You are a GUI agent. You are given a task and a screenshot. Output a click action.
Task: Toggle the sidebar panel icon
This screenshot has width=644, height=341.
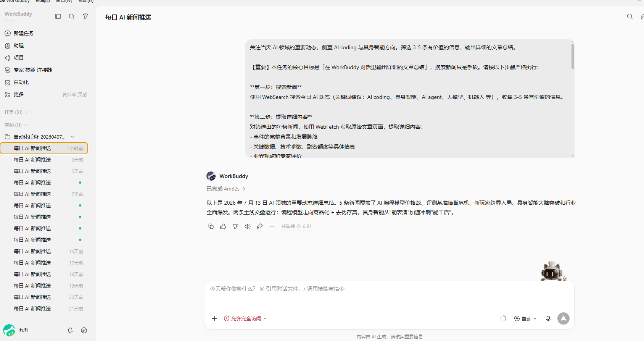tap(58, 16)
